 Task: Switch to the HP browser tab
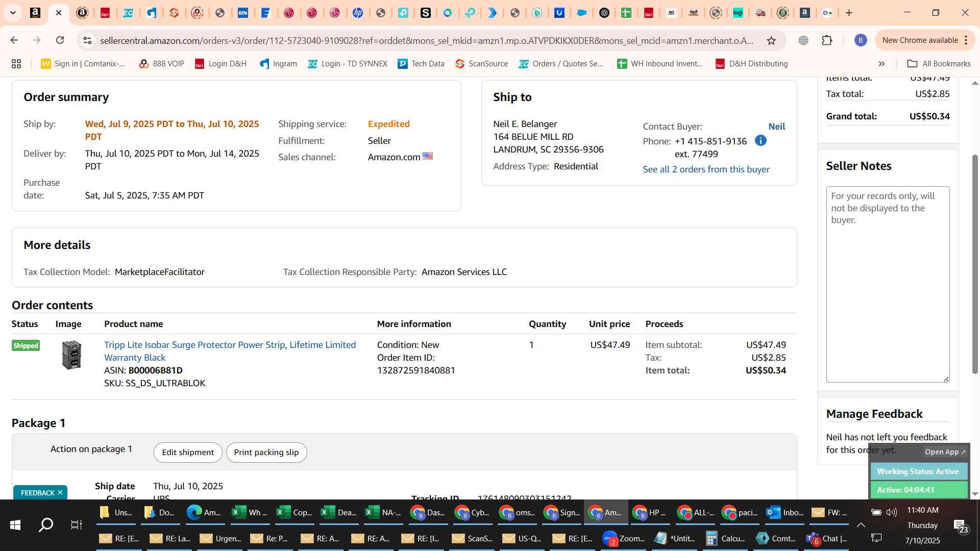pos(358,13)
